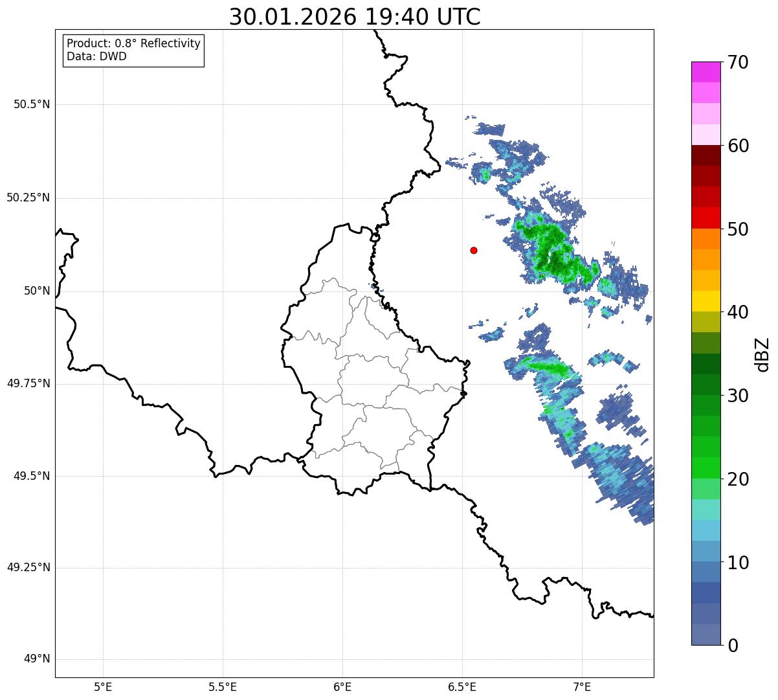Viewport: 778px width, 700px height.
Task: Click the dBZ colorbar axis label
Action: [x=762, y=354]
